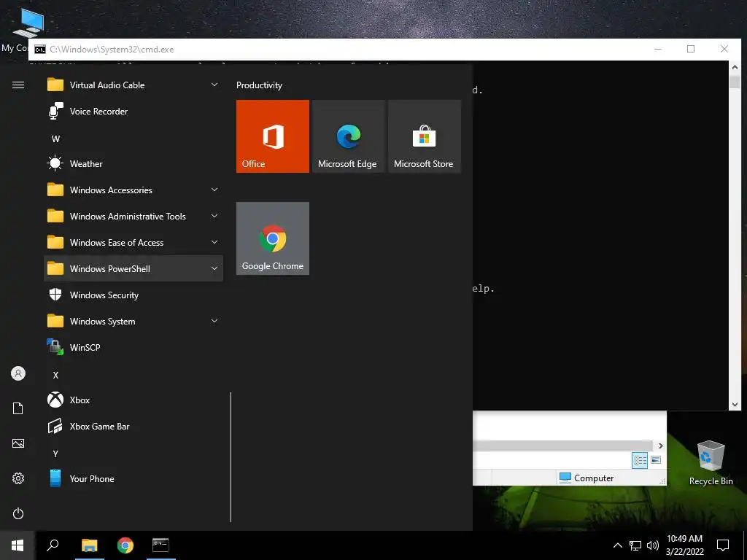747x560 pixels.
Task: Open the Xbox app
Action: (133, 400)
